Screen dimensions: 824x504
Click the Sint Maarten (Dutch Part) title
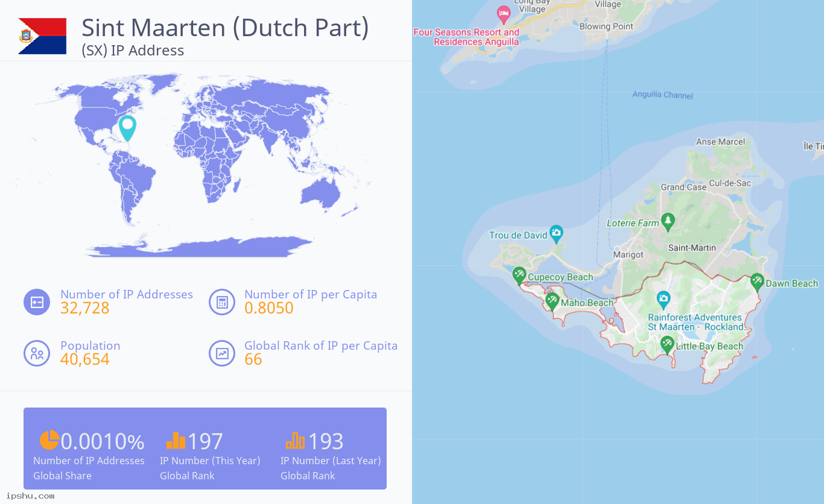tap(225, 28)
